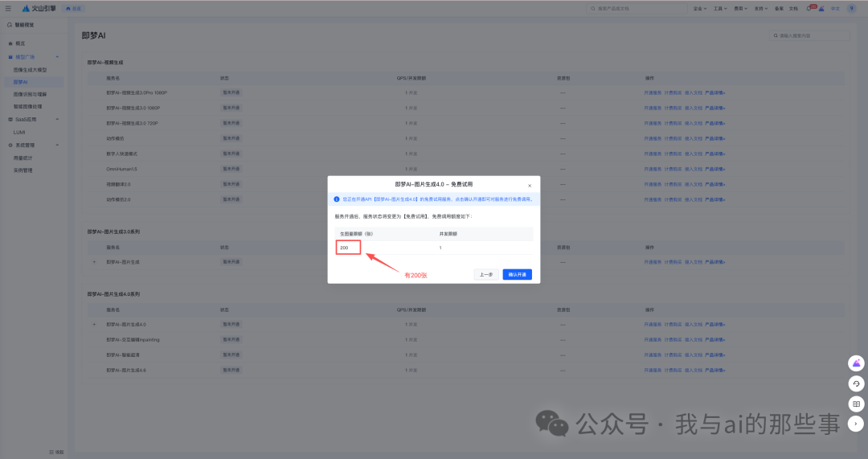The width and height of the screenshot is (868, 459).
Task: Click the 暂未开通 tag for 即梦AI-智能超清
Action: [x=231, y=355]
